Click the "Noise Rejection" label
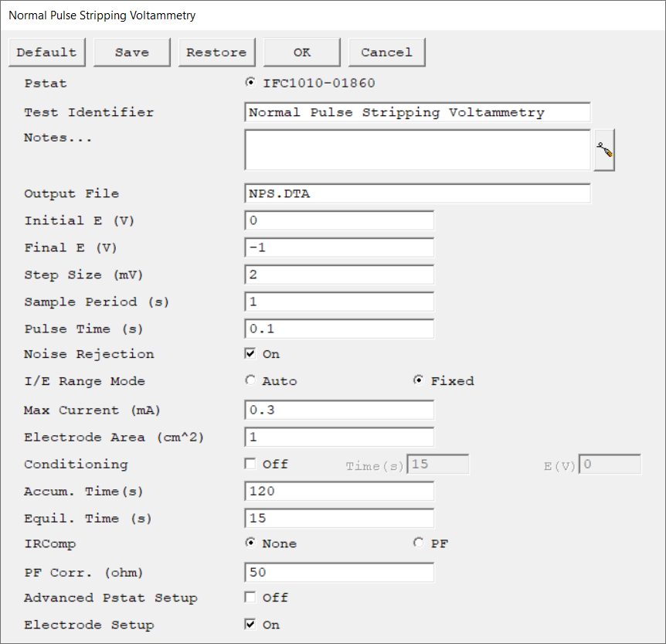 click(89, 354)
